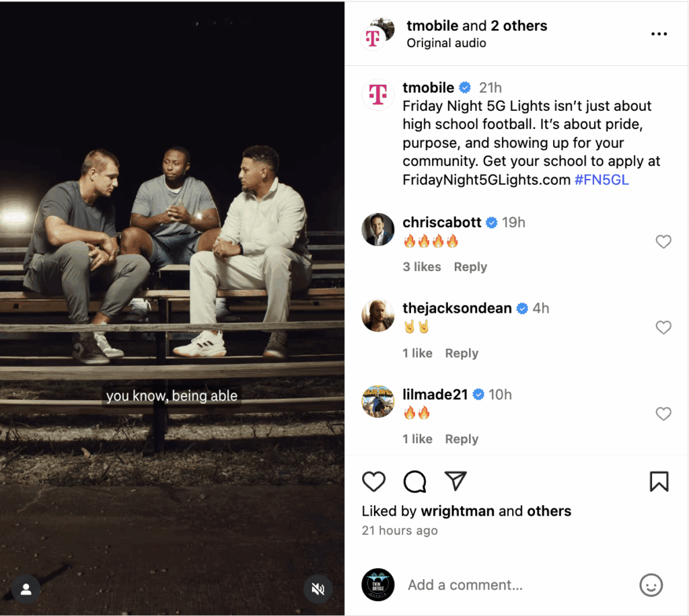
Task: Reply to lilmade21's comment
Action: [x=462, y=439]
